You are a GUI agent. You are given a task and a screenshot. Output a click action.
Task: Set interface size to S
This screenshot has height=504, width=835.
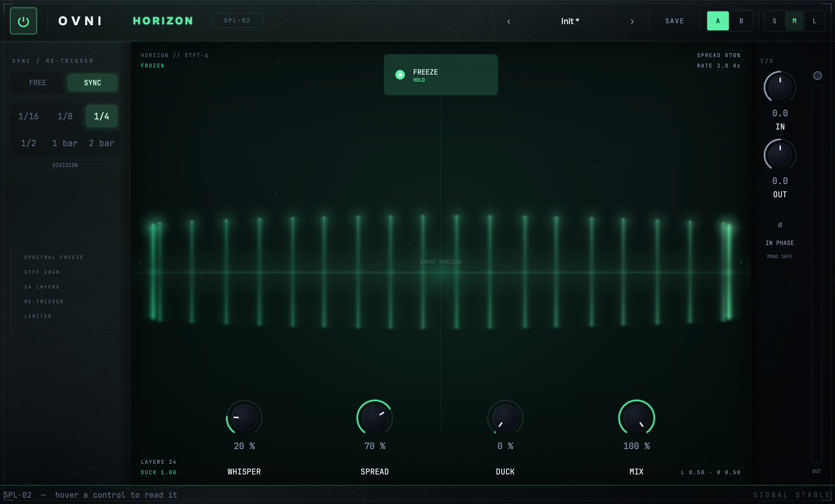[x=774, y=21]
